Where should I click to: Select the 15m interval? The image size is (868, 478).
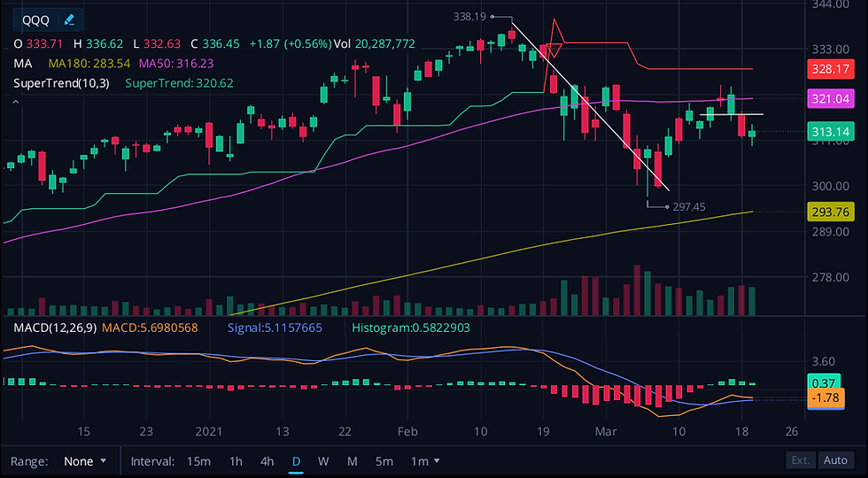pos(198,461)
